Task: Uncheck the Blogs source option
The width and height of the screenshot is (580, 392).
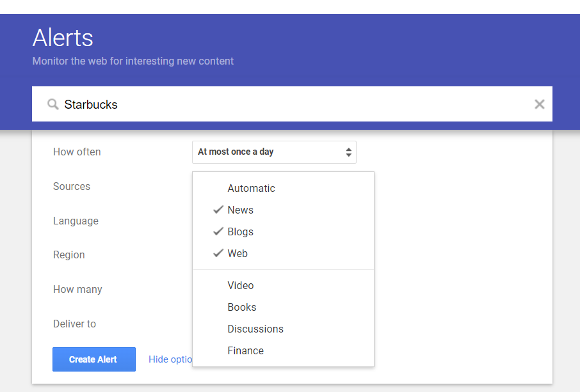Action: click(284, 231)
